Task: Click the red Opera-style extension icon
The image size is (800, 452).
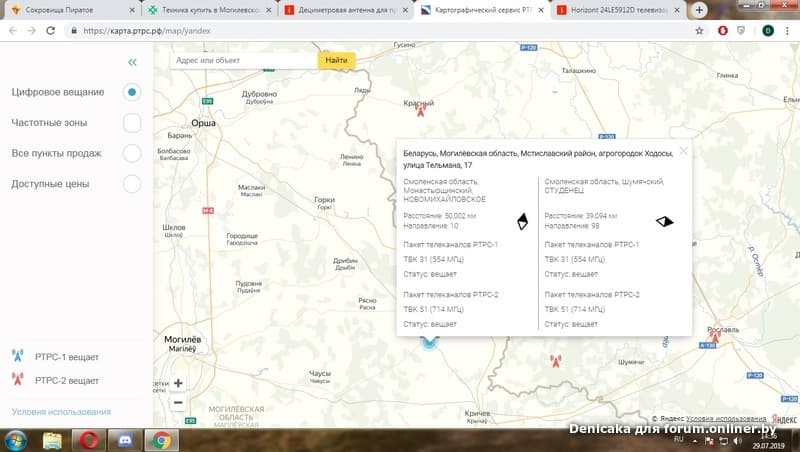Action: [722, 31]
